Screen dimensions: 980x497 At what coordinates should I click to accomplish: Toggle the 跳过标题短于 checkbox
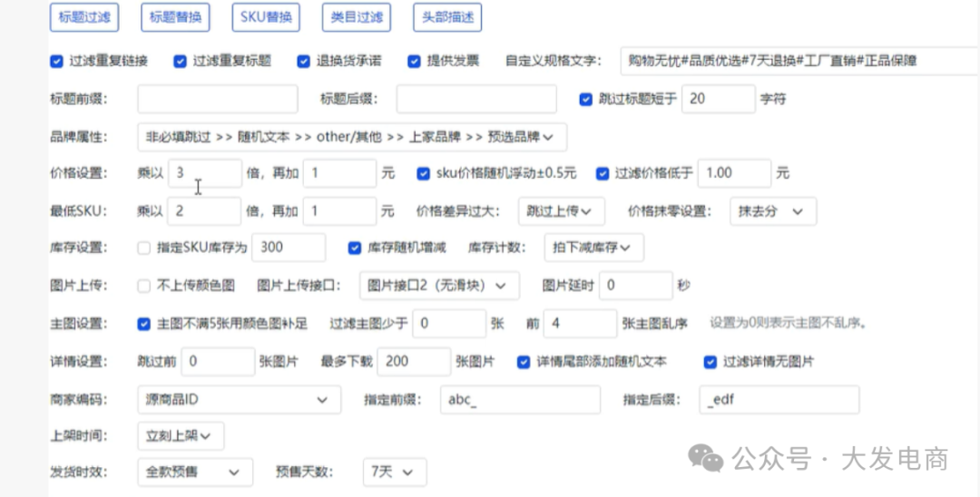pyautogui.click(x=585, y=99)
